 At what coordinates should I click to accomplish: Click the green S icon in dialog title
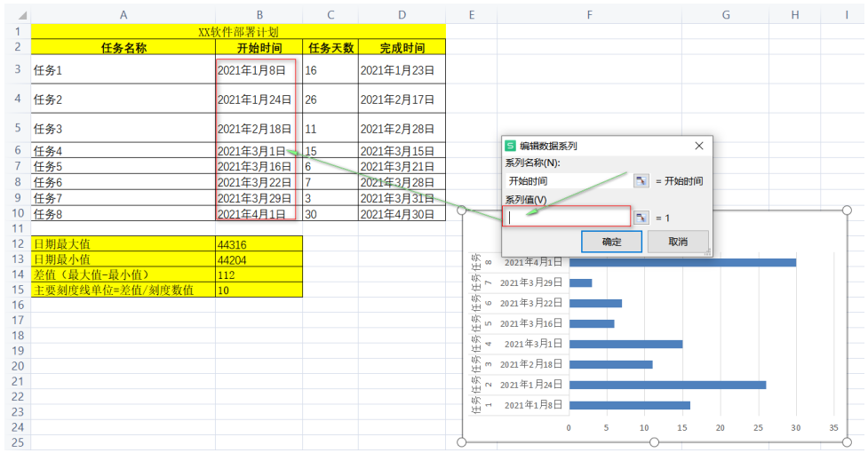pyautogui.click(x=510, y=146)
